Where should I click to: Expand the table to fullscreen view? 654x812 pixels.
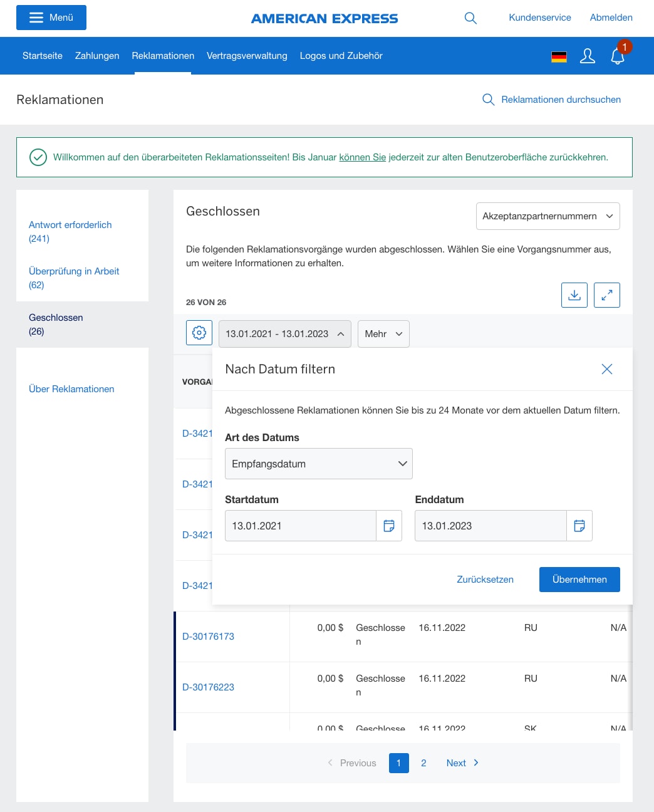click(606, 294)
